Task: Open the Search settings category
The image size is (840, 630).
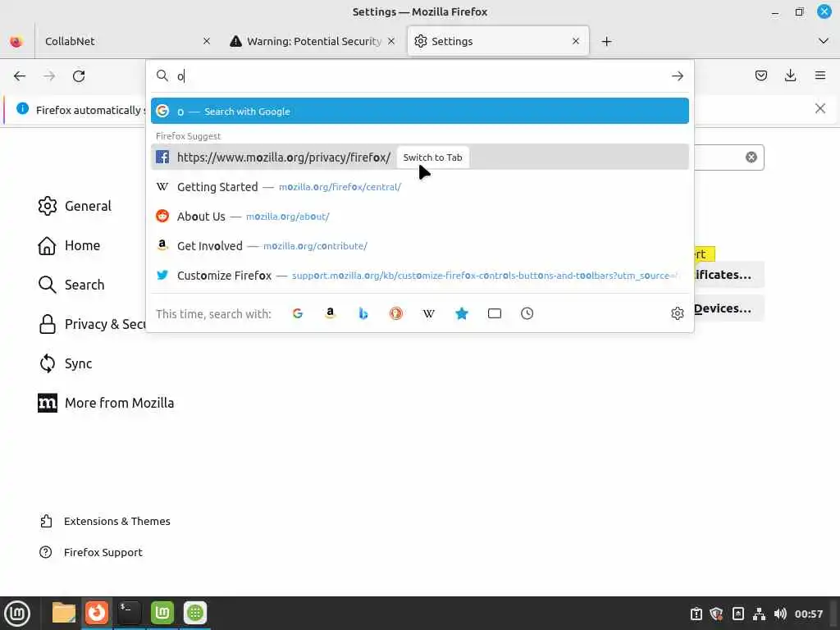Action: point(71,285)
